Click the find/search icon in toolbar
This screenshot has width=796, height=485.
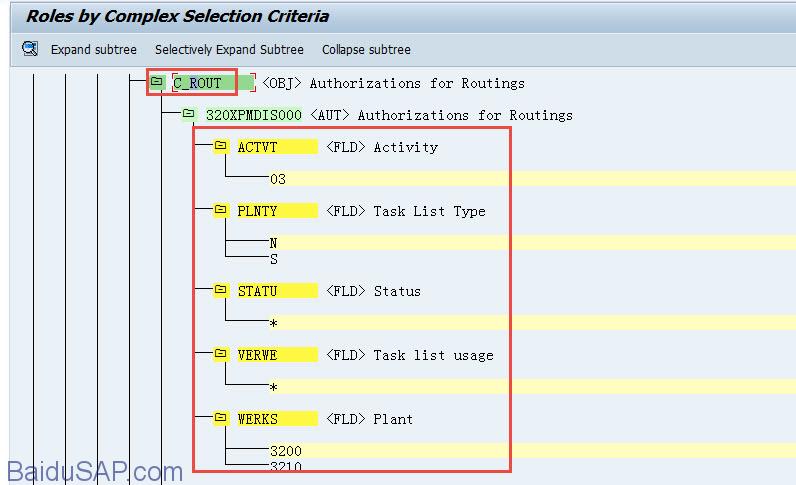click(30, 49)
